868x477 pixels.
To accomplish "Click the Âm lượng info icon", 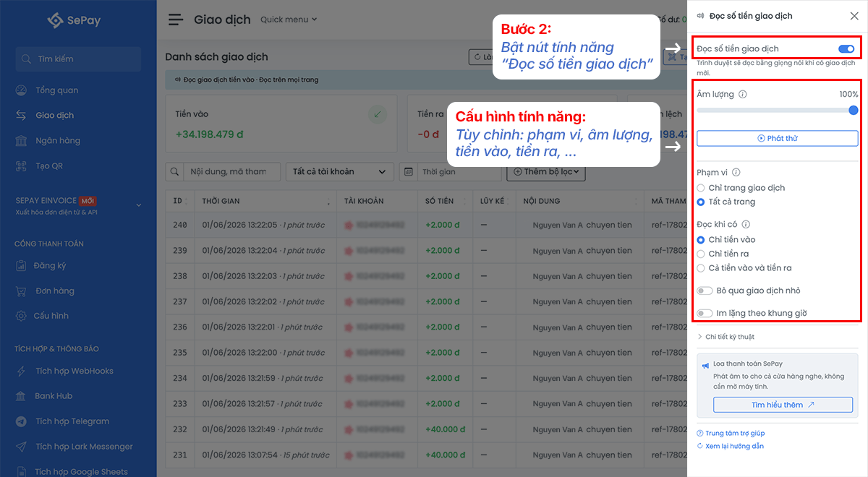I will point(743,94).
